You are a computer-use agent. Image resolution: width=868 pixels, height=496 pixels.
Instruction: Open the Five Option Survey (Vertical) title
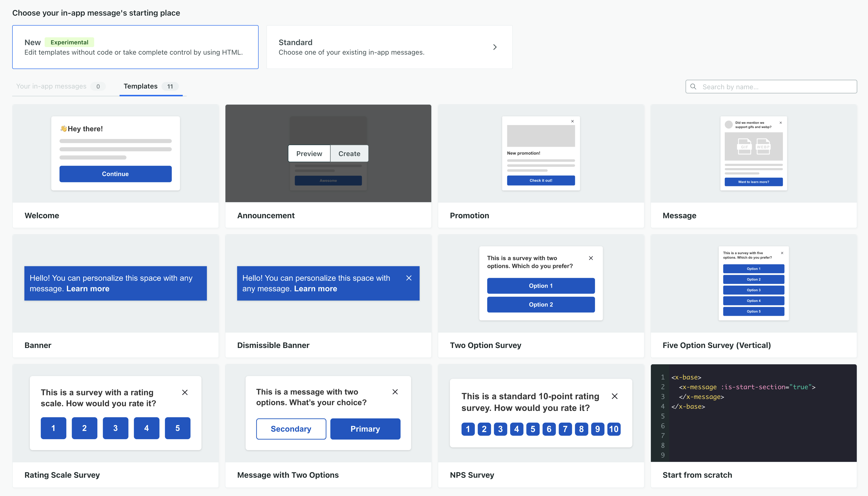[717, 346]
